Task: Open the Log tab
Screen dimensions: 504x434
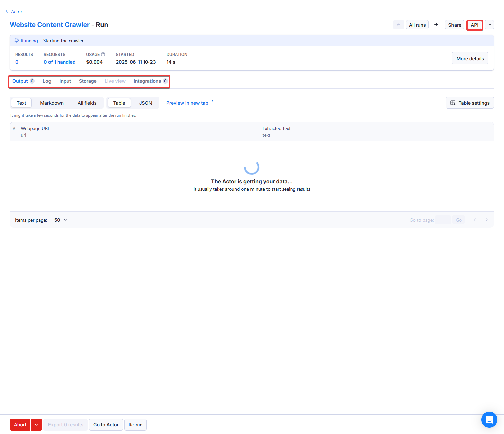Action: 47,81
